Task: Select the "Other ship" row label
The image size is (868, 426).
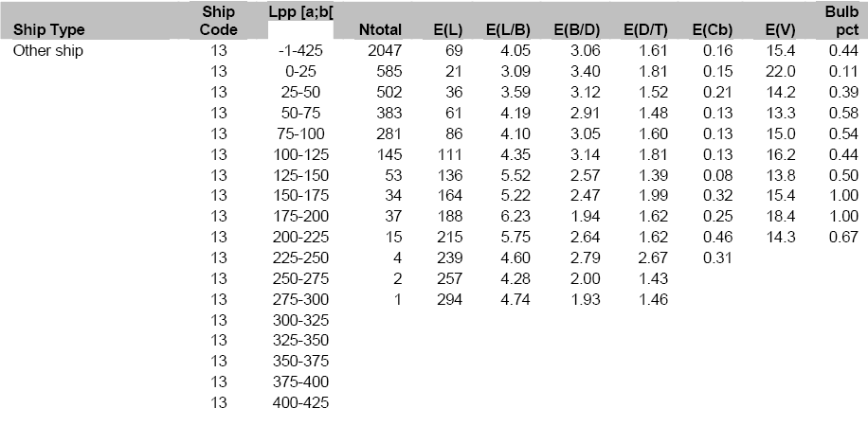Action: click(x=47, y=51)
